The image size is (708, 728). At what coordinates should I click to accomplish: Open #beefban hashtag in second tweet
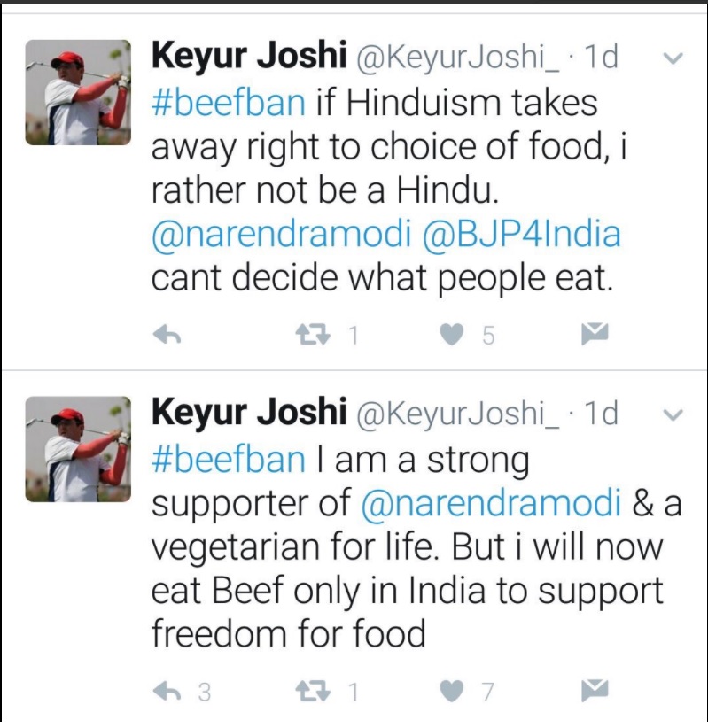229,461
